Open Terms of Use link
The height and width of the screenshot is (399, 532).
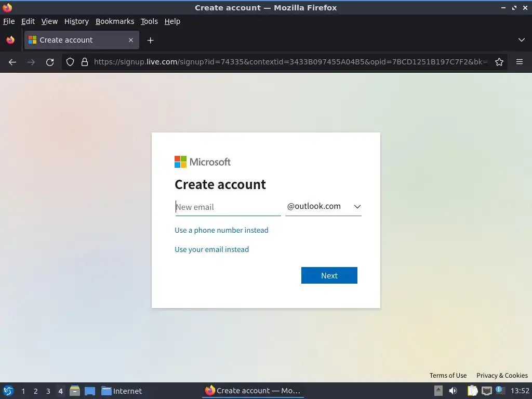click(x=448, y=375)
